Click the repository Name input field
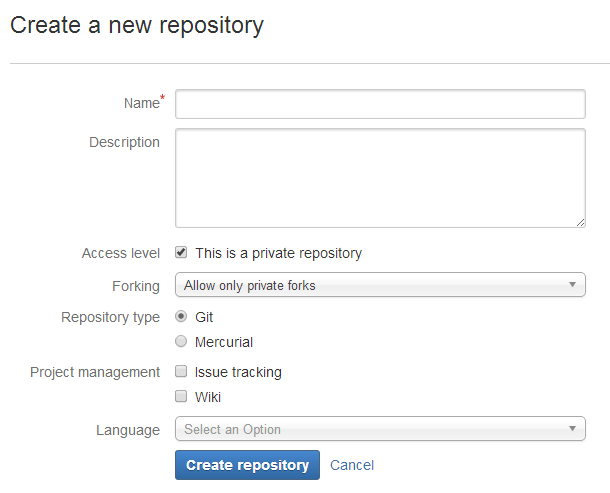Viewport: 610px width, 493px height. pyautogui.click(x=380, y=104)
